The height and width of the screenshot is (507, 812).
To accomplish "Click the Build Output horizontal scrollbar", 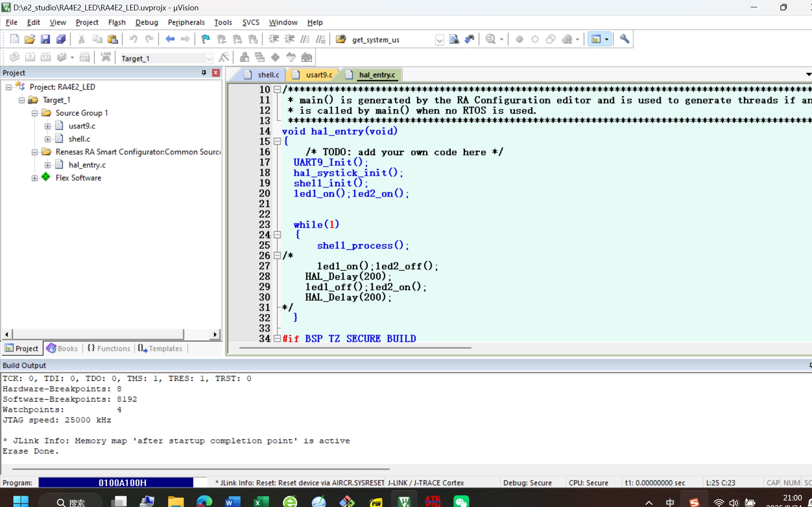I will tap(201, 469).
